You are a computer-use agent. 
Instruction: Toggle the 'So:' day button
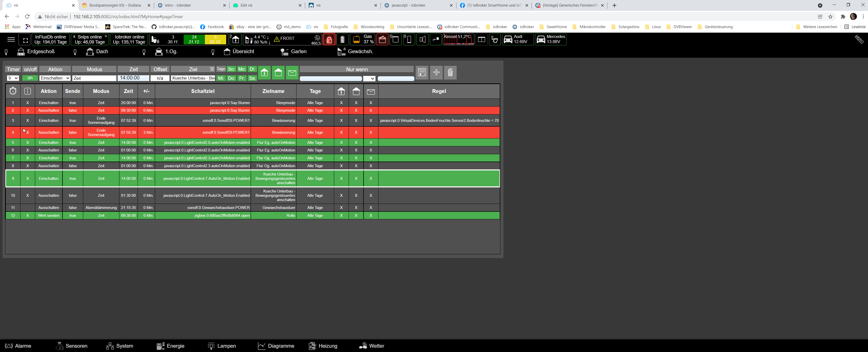point(231,69)
